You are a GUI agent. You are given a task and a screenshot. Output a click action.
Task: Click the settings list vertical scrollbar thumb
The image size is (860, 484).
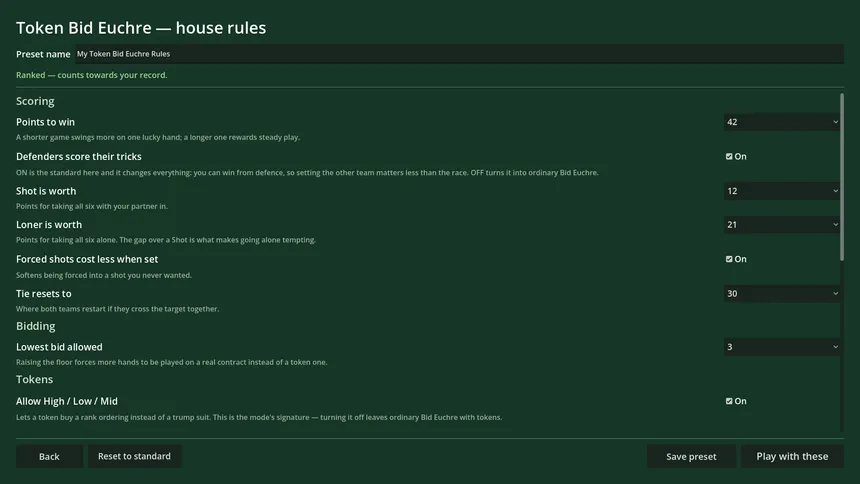(842, 177)
